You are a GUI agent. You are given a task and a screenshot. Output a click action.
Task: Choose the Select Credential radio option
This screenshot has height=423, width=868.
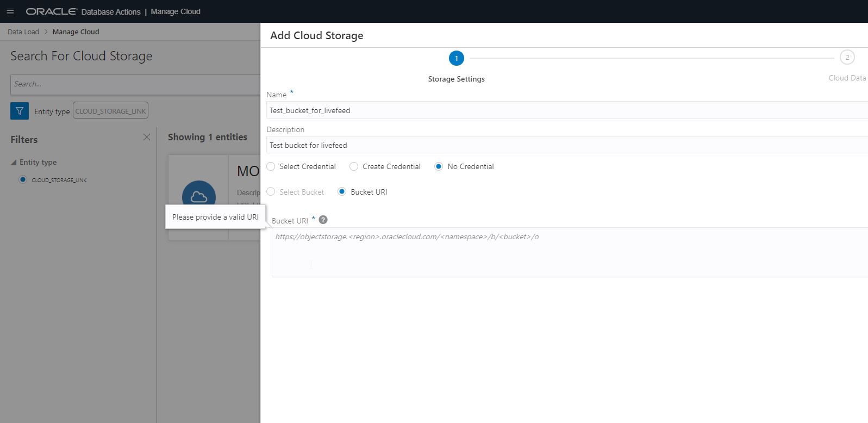point(271,166)
